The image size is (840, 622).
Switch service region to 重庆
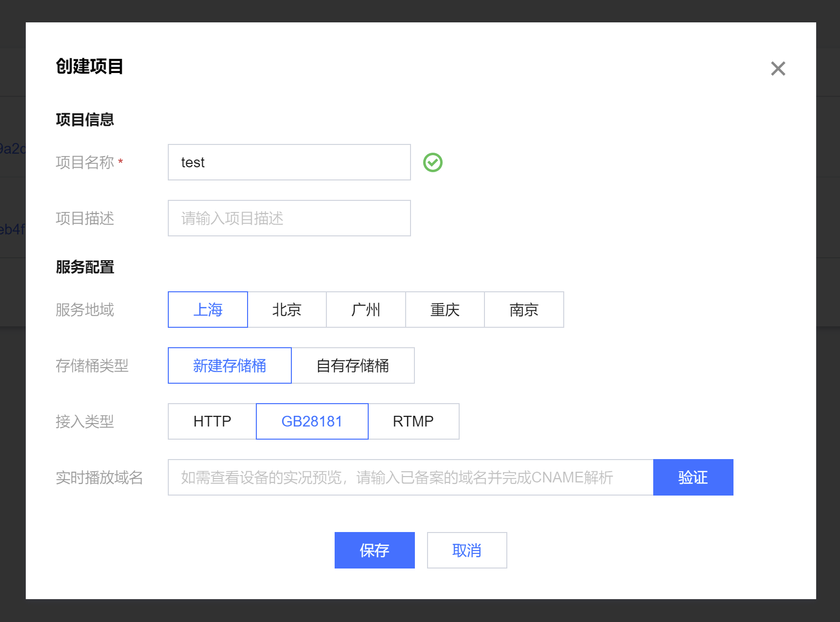coord(445,310)
